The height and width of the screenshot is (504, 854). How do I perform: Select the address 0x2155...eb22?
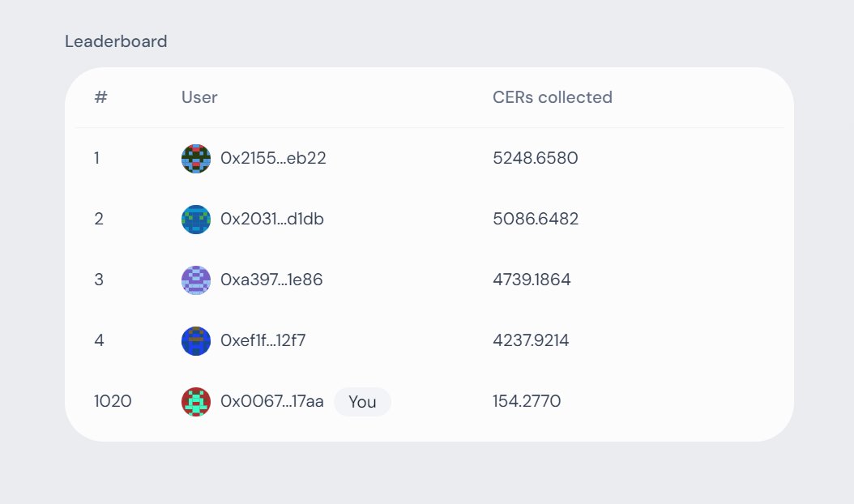273,158
